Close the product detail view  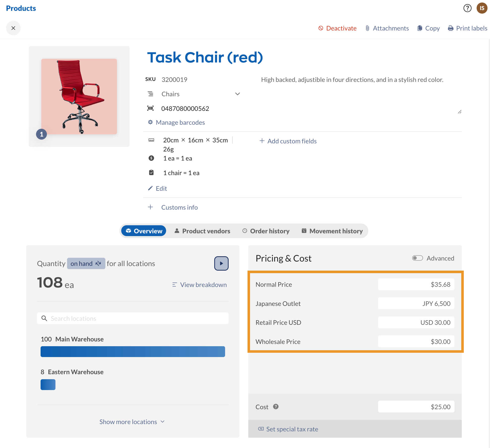pyautogui.click(x=13, y=28)
